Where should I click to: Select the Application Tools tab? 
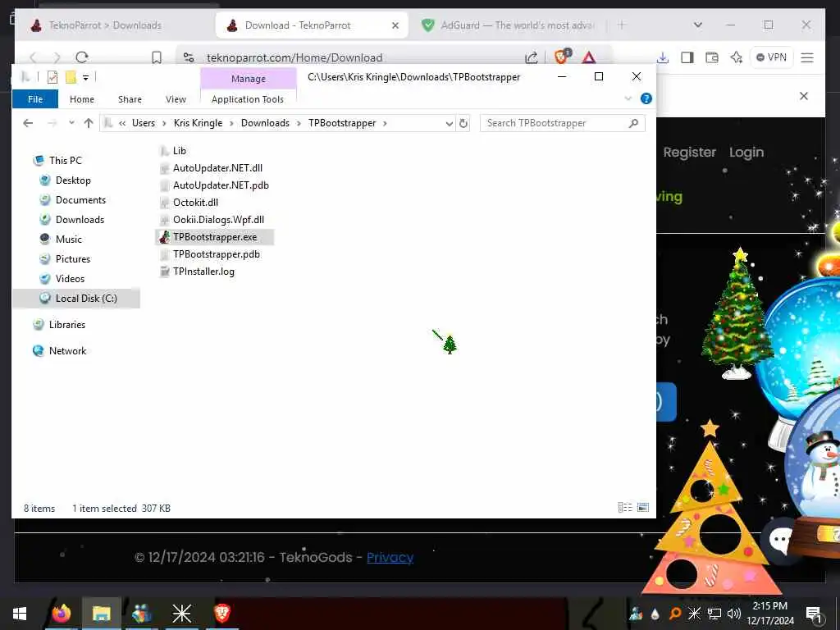coord(248,99)
